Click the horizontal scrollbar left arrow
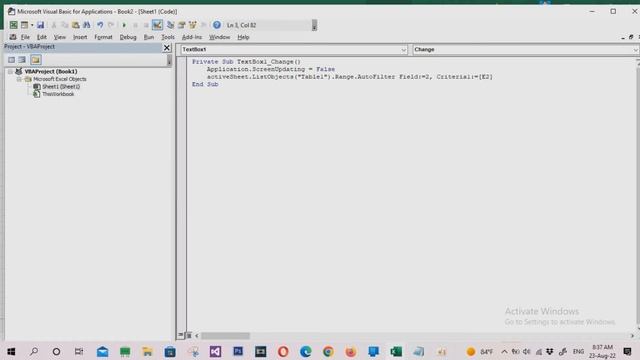Viewport: 640px width, 360px height. click(x=197, y=336)
